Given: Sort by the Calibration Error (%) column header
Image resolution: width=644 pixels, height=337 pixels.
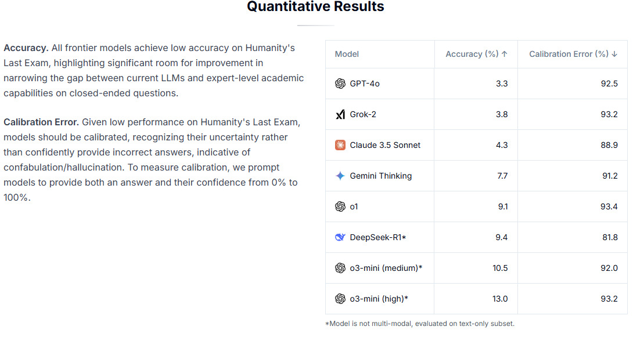Looking at the screenshot, I should (573, 54).
